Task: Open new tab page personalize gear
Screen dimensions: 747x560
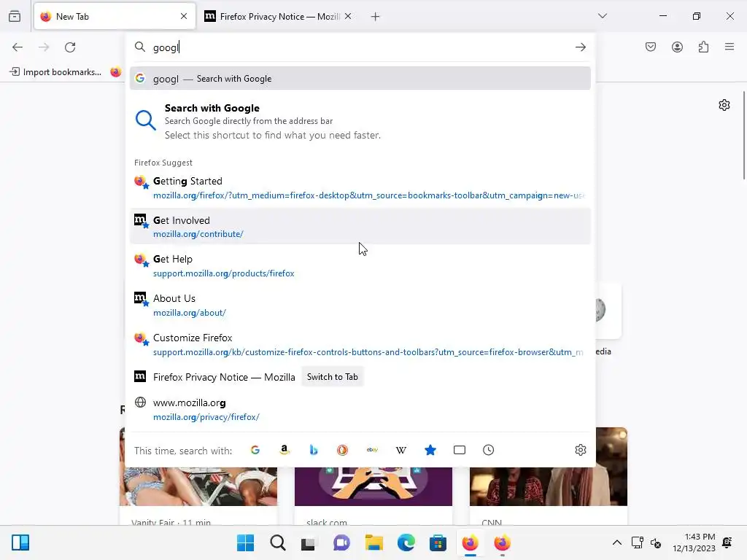Action: [724, 105]
